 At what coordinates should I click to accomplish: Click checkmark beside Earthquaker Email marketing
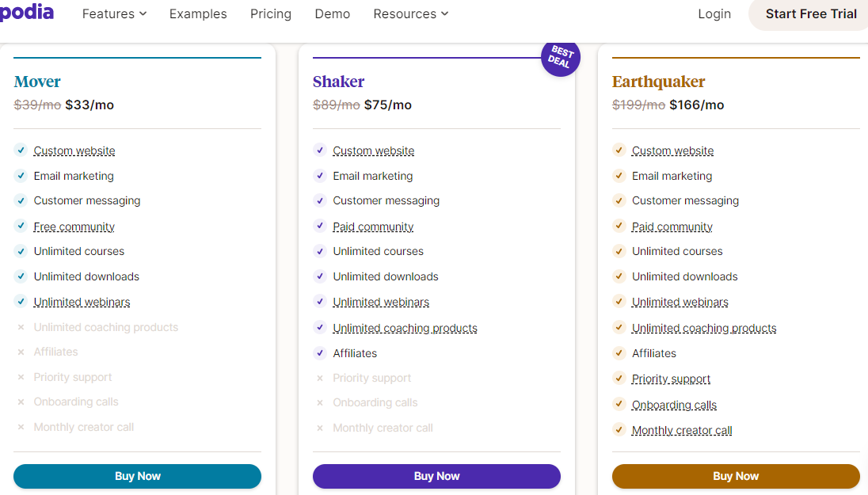619,176
